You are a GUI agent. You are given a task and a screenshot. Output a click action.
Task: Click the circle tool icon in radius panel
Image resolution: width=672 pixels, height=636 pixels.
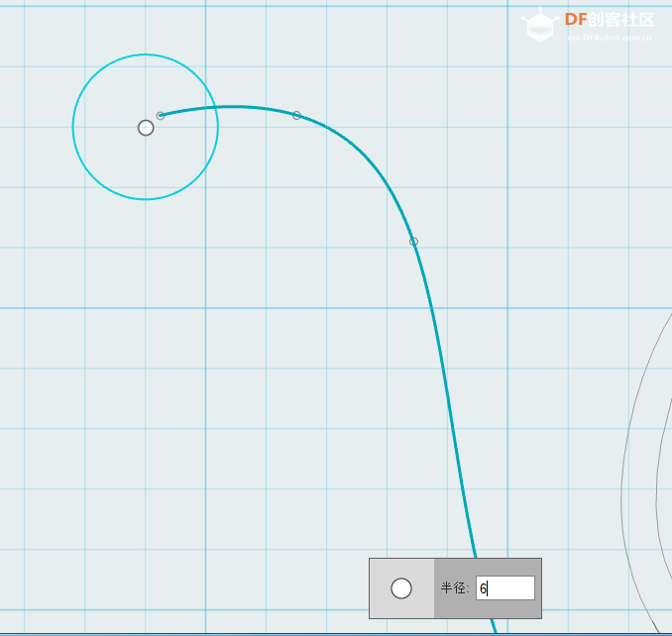[401, 588]
